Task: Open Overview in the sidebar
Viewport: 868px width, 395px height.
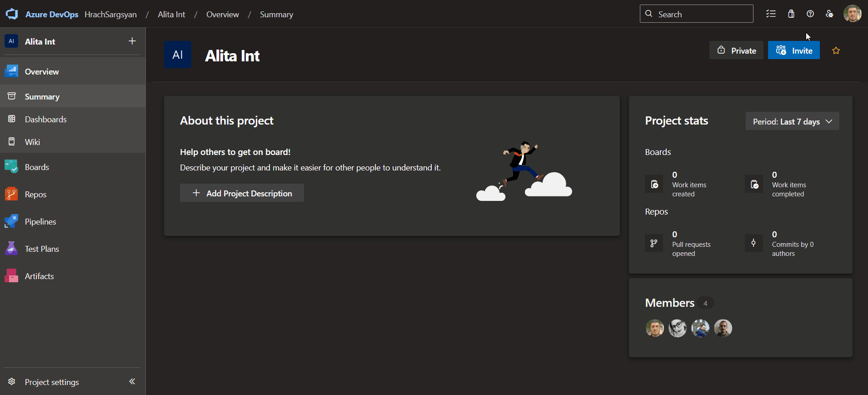Action: point(73,71)
